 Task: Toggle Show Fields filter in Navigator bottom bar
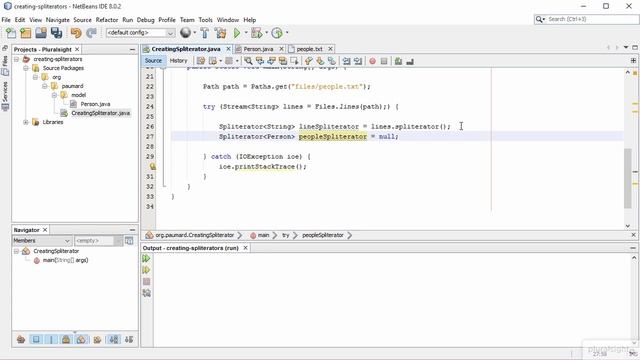click(x=36, y=339)
